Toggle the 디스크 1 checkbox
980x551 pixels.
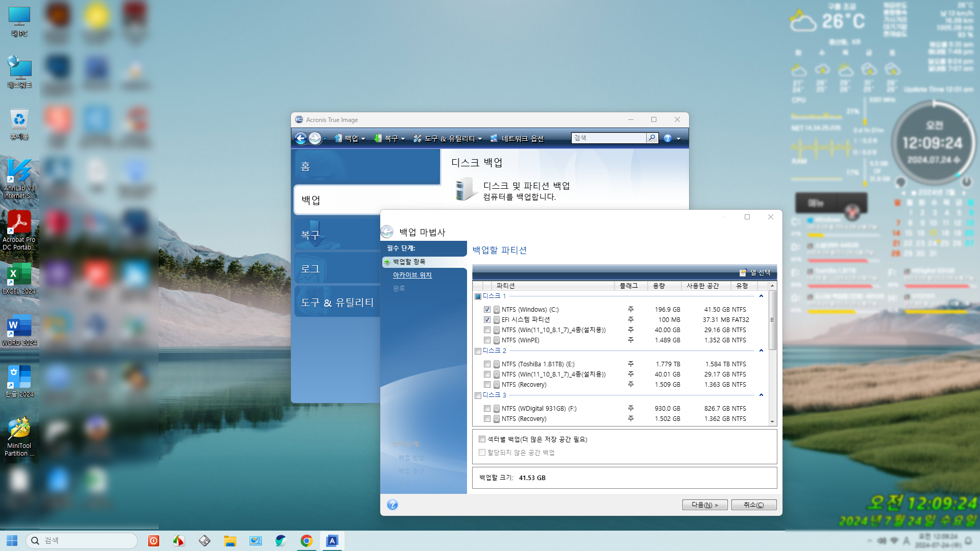(478, 296)
